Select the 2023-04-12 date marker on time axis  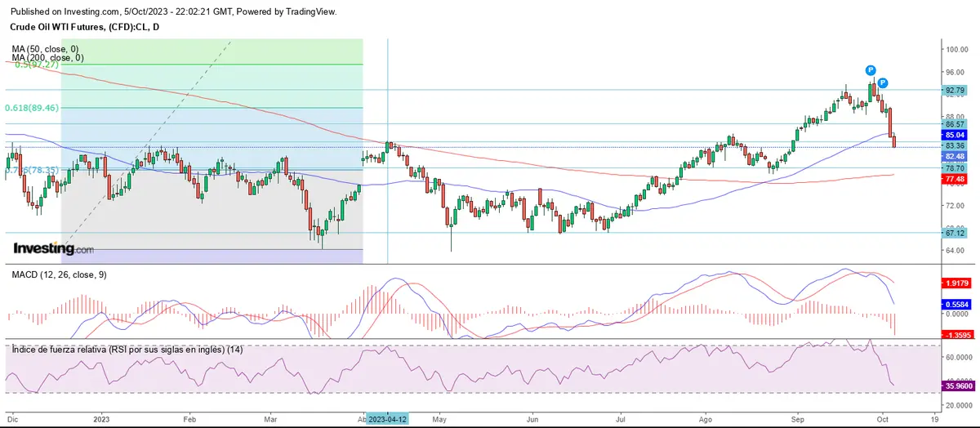(x=388, y=418)
